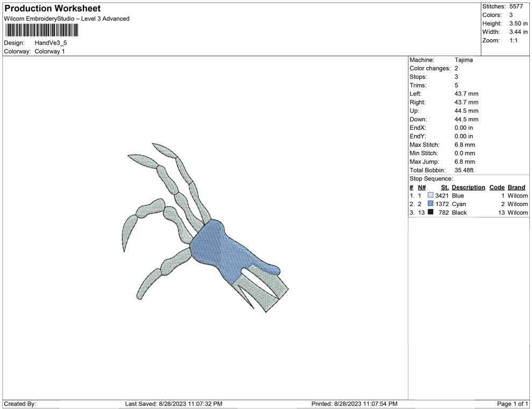Click the Wilcom EmbroideryStudio subtitle text

pos(66,18)
